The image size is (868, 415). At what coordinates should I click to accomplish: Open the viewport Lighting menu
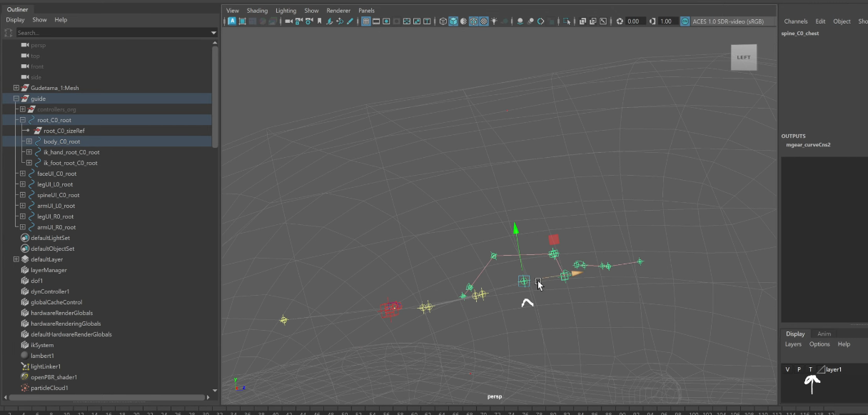pos(286,11)
